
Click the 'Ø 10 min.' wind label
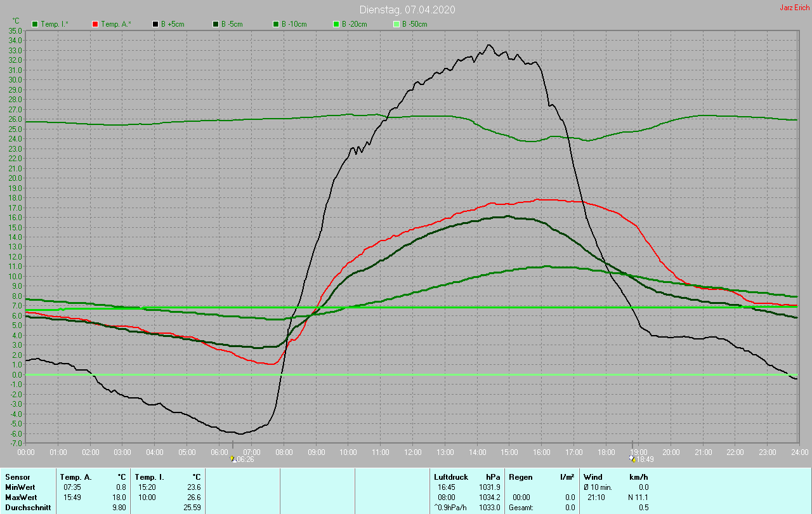(x=598, y=487)
